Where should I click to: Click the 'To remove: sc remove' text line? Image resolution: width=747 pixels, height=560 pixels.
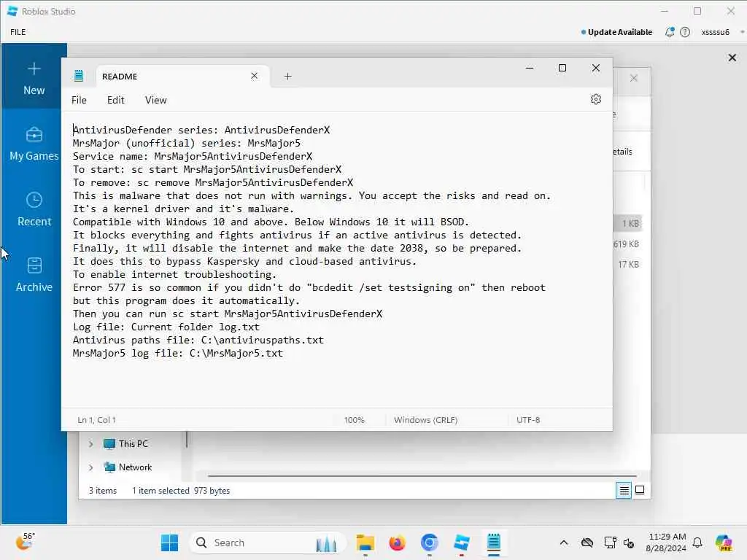pos(213,183)
